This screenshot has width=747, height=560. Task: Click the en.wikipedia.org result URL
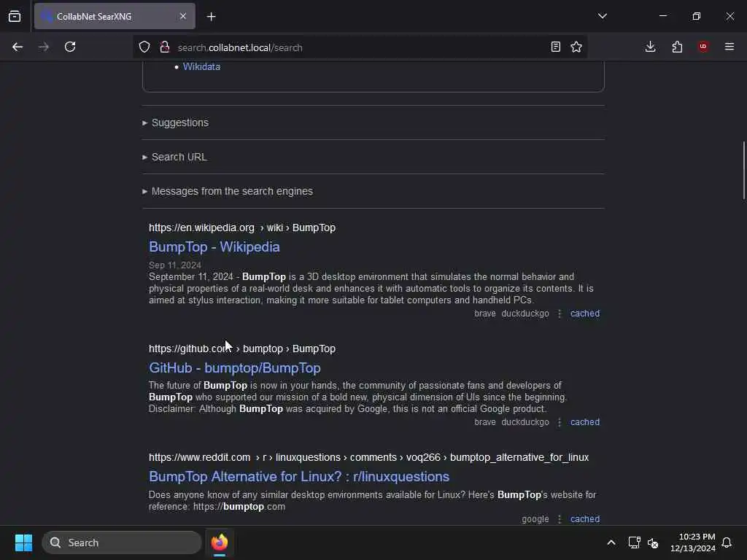coord(242,227)
